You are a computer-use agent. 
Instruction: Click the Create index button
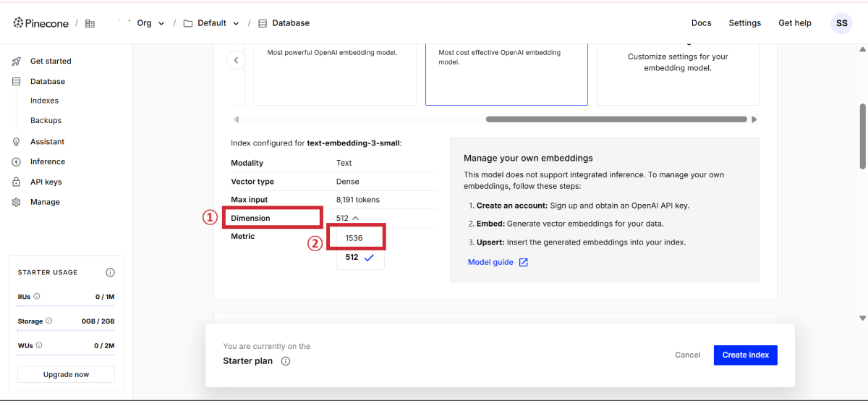[x=745, y=355]
